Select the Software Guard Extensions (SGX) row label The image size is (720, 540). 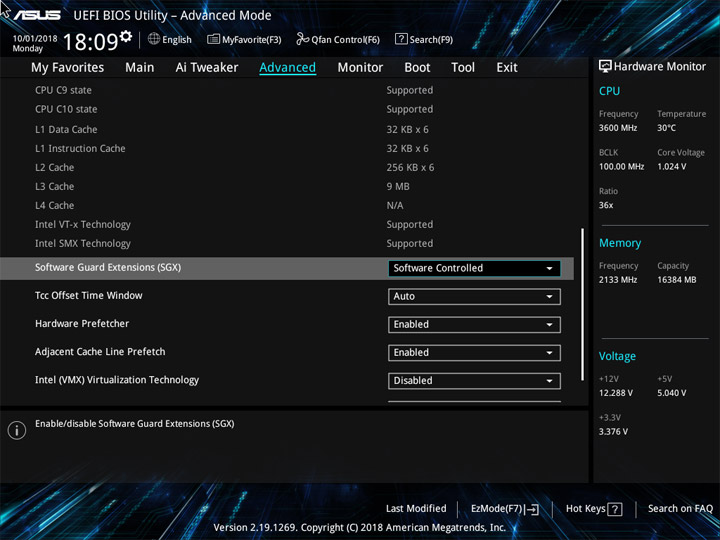coord(108,267)
